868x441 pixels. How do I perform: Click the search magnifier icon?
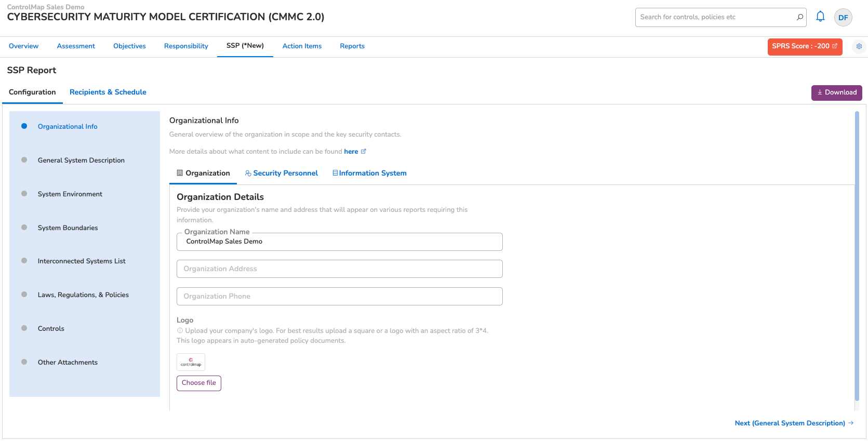(x=800, y=17)
